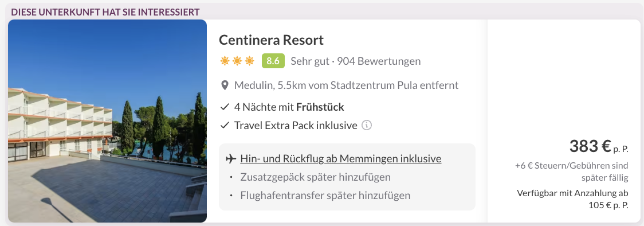Open the Centinera Resort hotel title
Viewport: 644px width, 226px height.
(x=271, y=40)
